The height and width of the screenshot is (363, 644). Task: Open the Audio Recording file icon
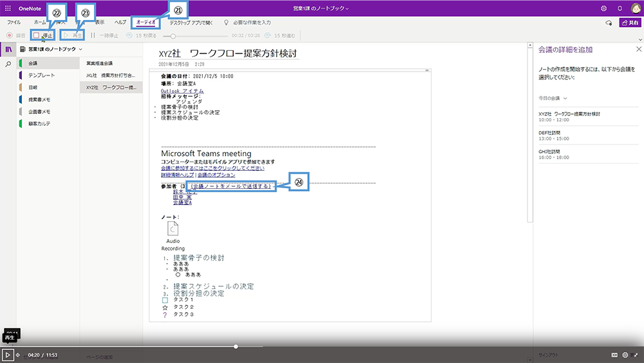point(173,230)
